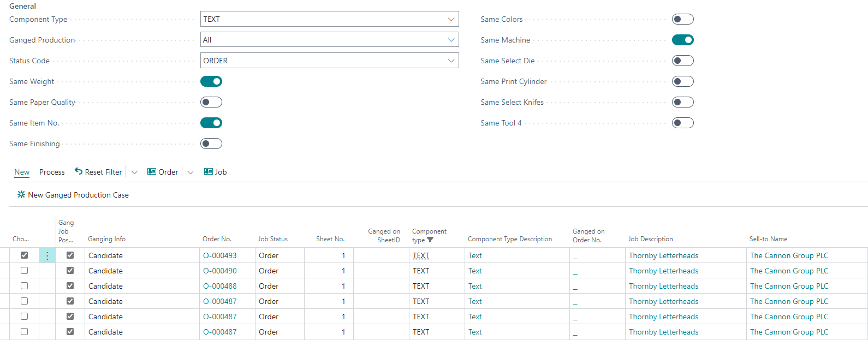
Task: Click the Ganged on SheetID column header
Action: tap(384, 236)
